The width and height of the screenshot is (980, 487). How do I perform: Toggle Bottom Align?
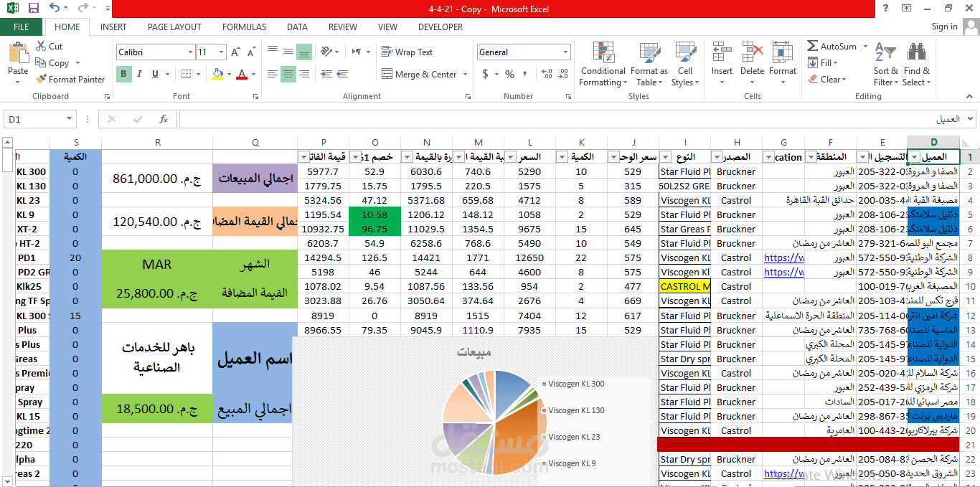[x=304, y=52]
